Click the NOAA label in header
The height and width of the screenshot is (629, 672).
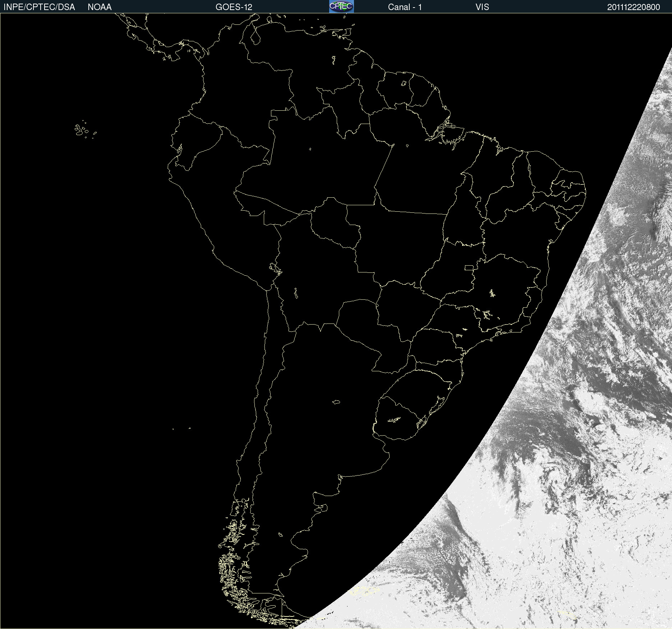(100, 7)
